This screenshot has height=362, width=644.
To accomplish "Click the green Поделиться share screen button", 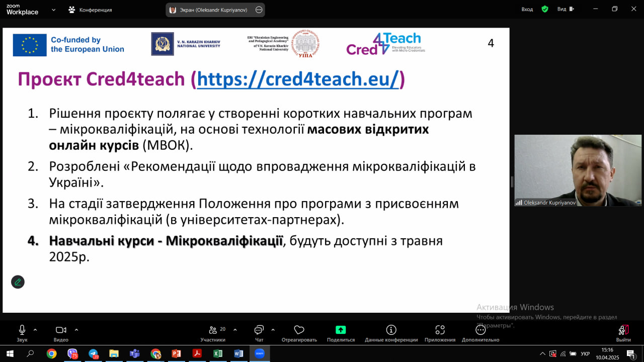I will [x=341, y=333].
